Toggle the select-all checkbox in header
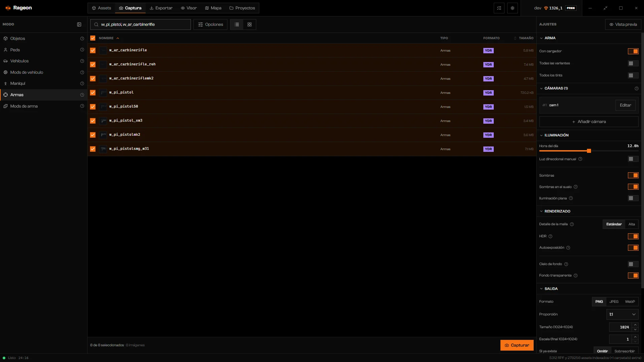Screen dimensions: 644x362 pos(93,38)
